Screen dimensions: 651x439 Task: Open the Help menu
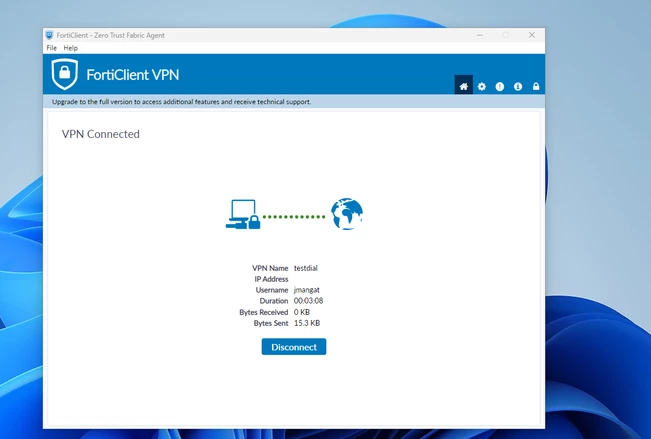tap(71, 48)
